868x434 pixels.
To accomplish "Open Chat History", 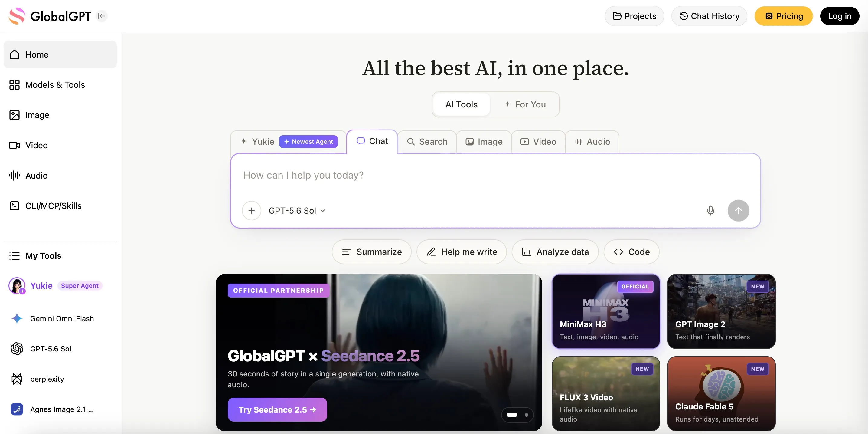I will coord(709,16).
